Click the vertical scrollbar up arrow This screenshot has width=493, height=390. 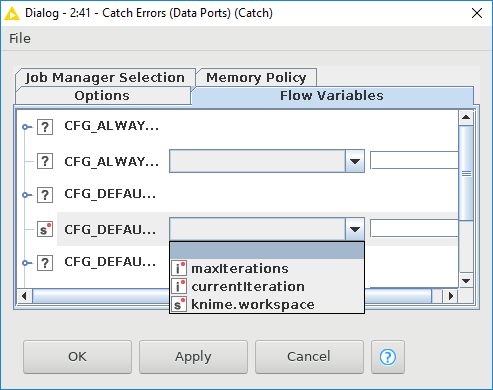(x=466, y=117)
